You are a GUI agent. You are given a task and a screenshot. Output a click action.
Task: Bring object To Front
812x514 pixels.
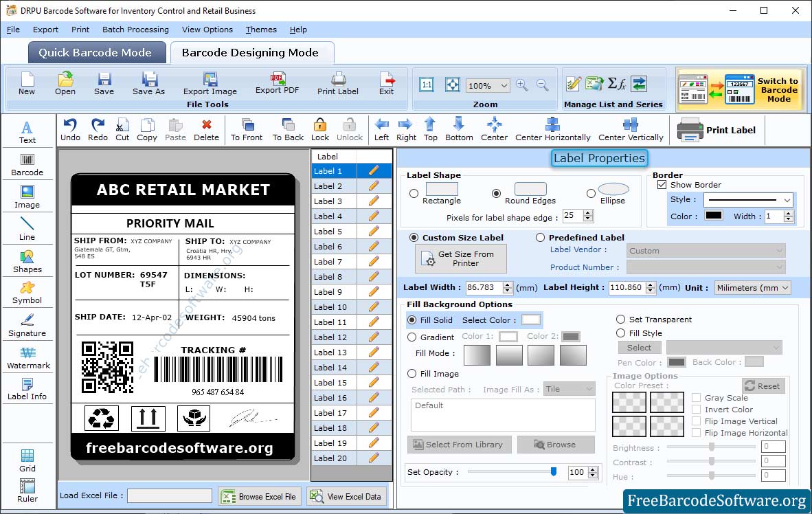pyautogui.click(x=247, y=130)
